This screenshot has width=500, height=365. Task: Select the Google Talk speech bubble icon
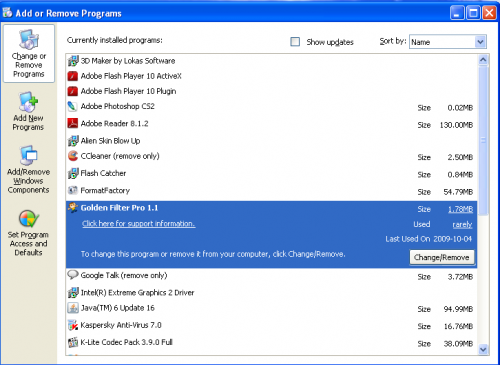[73, 275]
